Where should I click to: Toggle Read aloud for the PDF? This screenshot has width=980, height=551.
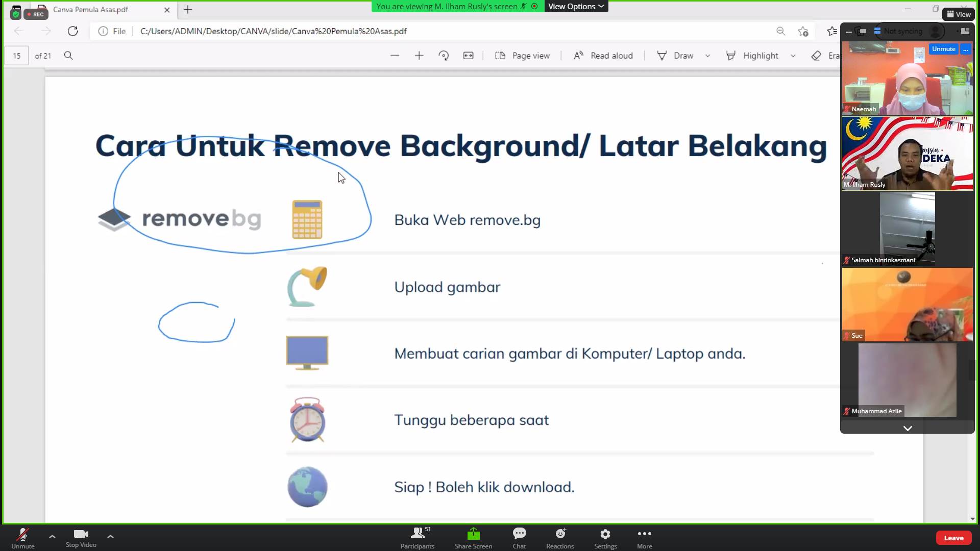coord(603,56)
